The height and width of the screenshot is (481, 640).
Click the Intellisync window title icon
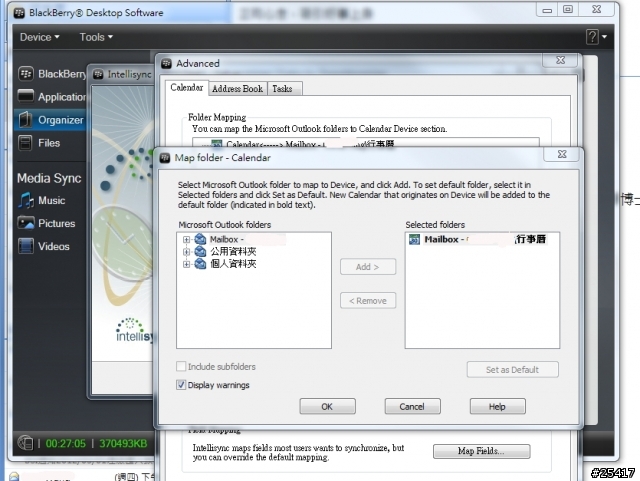(x=98, y=75)
